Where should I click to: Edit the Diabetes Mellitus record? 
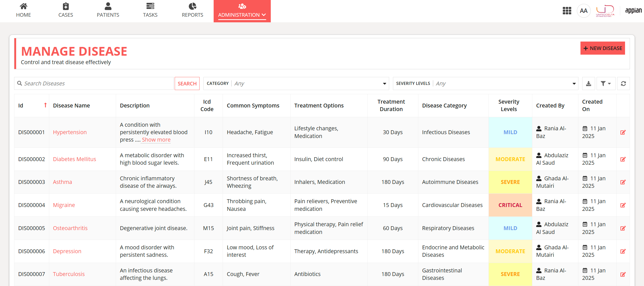pos(623,159)
